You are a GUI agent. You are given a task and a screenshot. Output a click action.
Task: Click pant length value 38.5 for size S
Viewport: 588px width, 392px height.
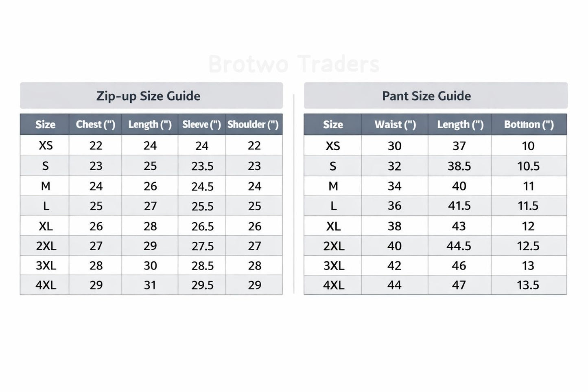point(459,166)
